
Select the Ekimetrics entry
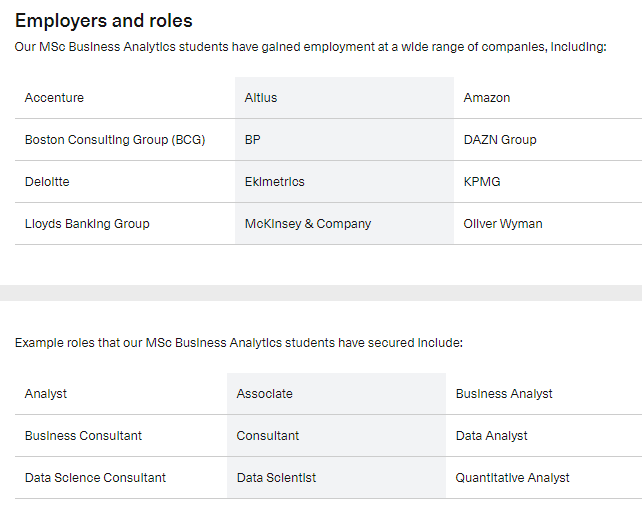click(344, 182)
